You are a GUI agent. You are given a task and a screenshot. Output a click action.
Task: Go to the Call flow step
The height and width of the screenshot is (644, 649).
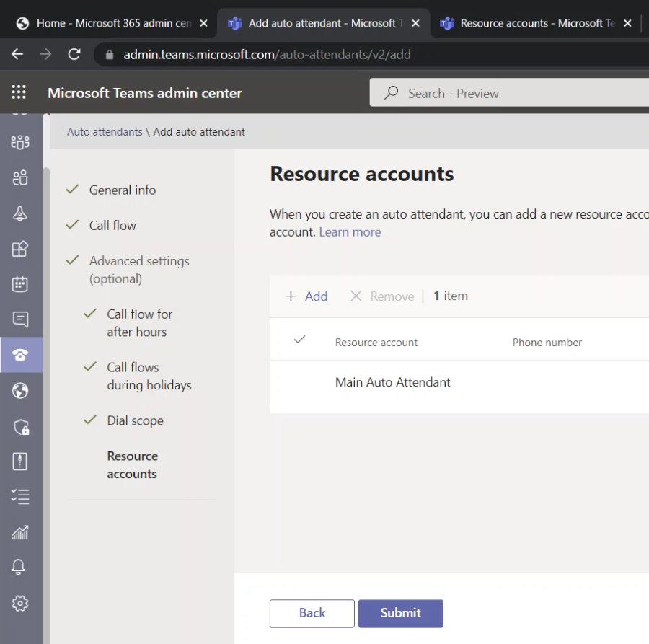[112, 226]
